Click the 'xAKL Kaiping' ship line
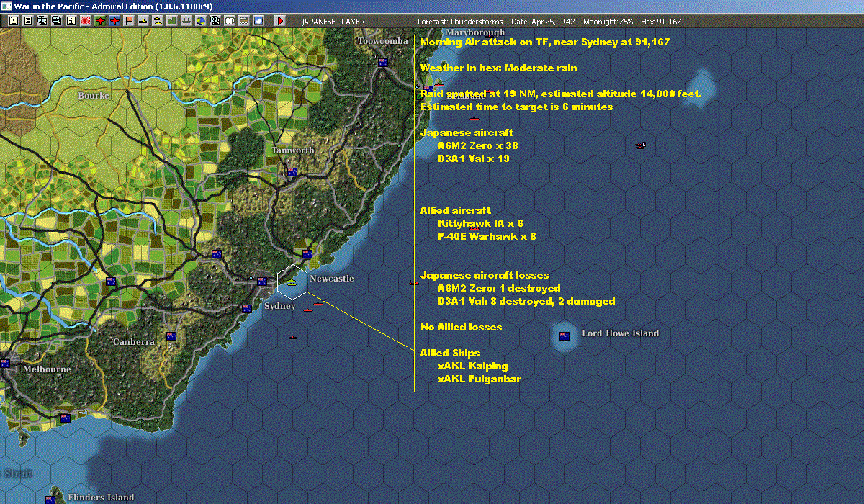This screenshot has height=504, width=864. click(472, 366)
